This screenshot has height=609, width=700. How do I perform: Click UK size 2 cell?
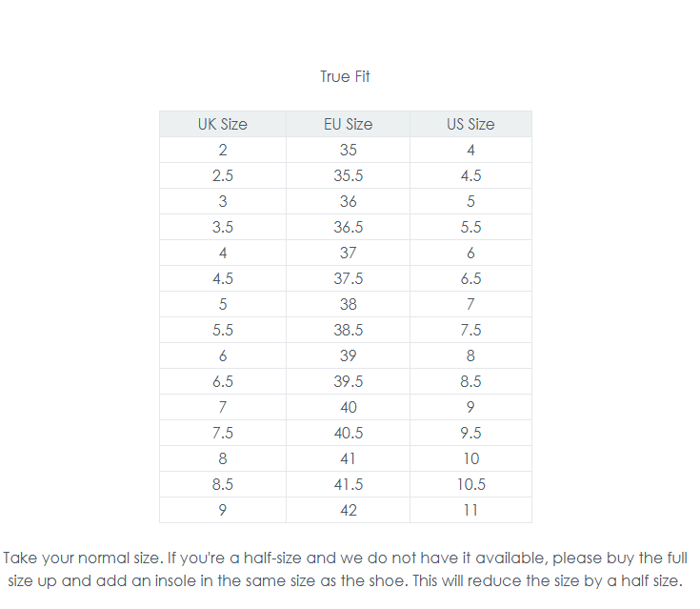click(222, 150)
